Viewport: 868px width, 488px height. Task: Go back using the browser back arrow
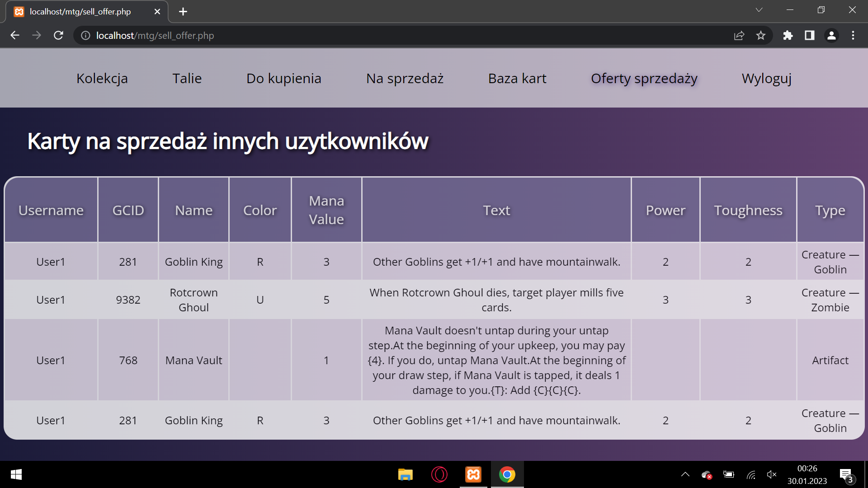coord(15,35)
